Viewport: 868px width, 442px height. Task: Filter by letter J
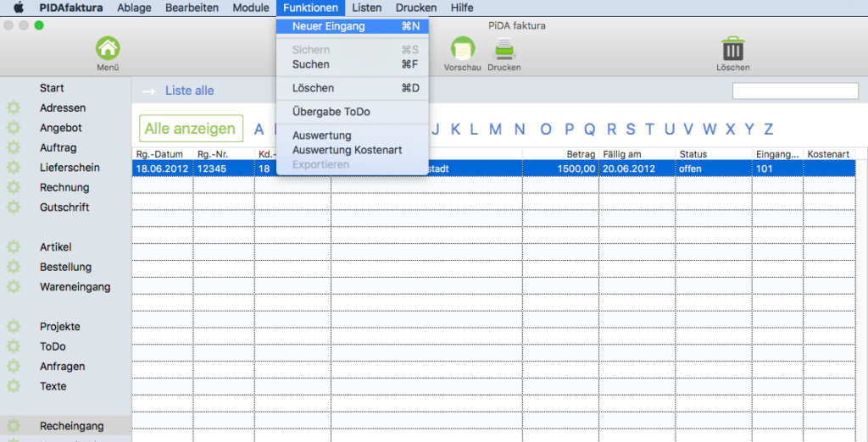[x=435, y=129]
